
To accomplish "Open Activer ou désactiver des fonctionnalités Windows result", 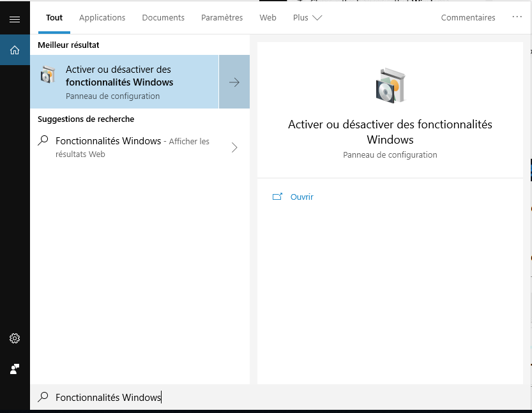I will coord(125,82).
